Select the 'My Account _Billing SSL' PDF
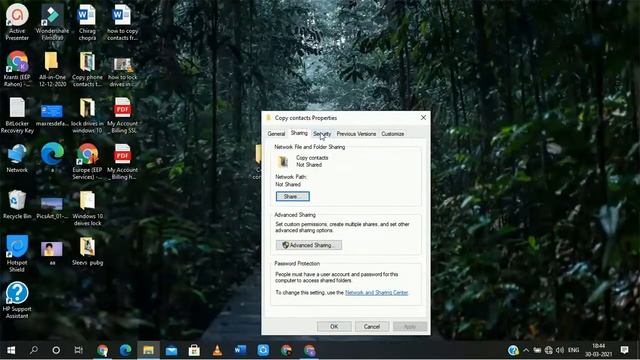Screen dimensions: 640x360 coord(122,115)
